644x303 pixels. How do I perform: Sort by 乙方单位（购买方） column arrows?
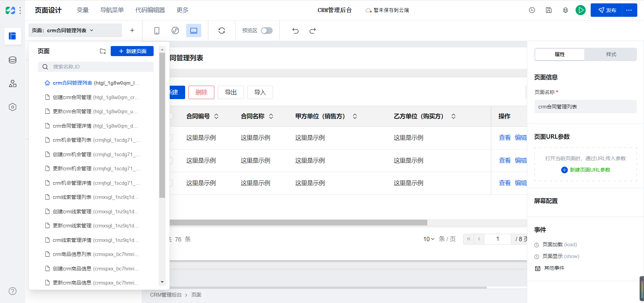[x=453, y=116]
